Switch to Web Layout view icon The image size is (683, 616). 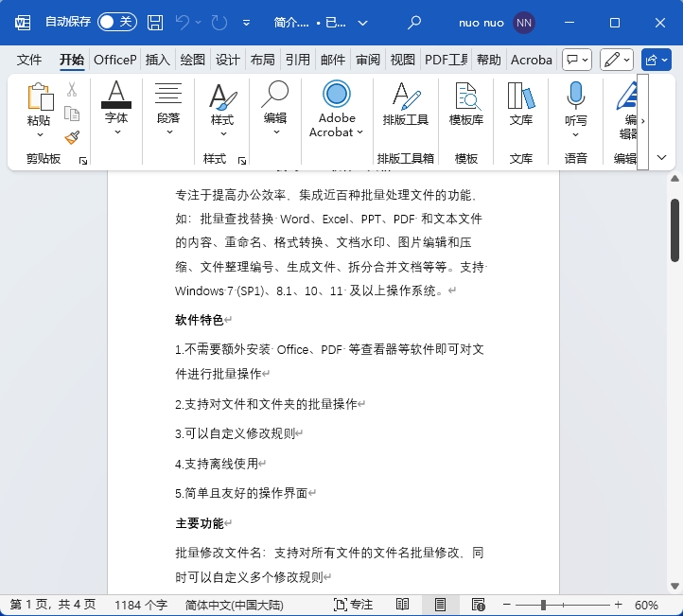(x=478, y=605)
